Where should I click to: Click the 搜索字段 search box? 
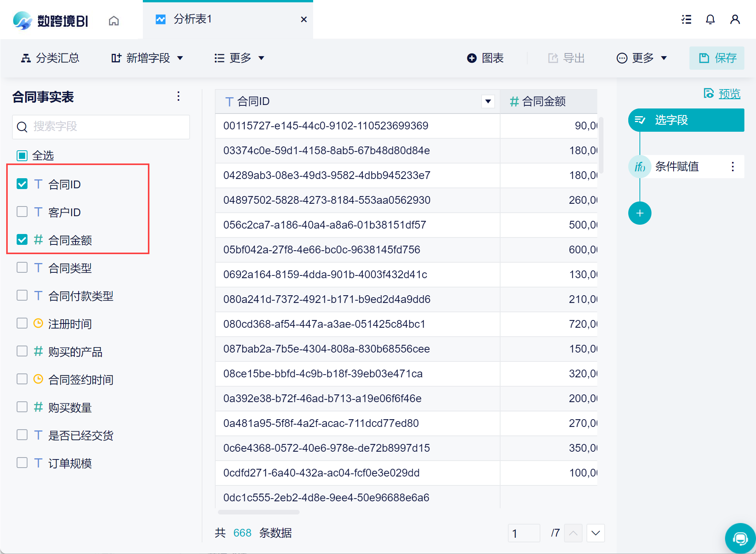101,127
